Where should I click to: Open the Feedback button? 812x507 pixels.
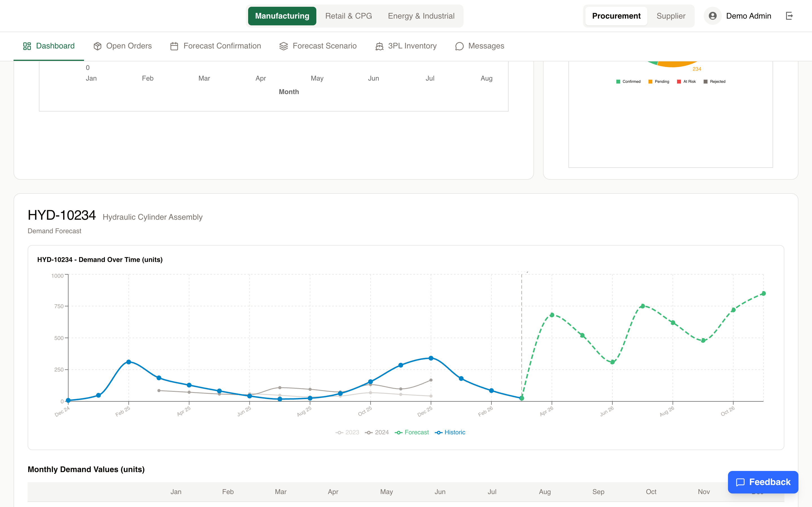point(763,482)
